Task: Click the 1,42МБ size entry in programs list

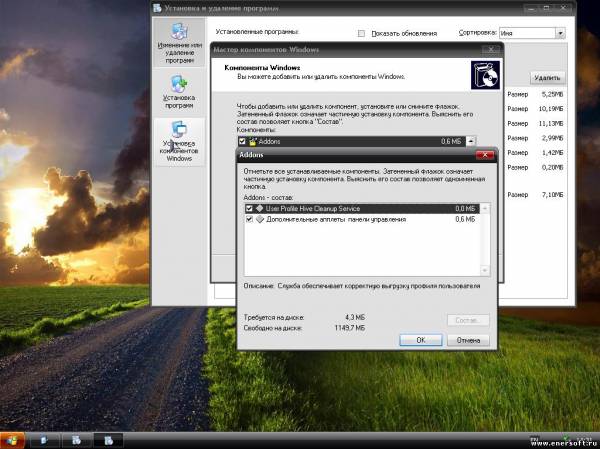Action: click(x=552, y=153)
